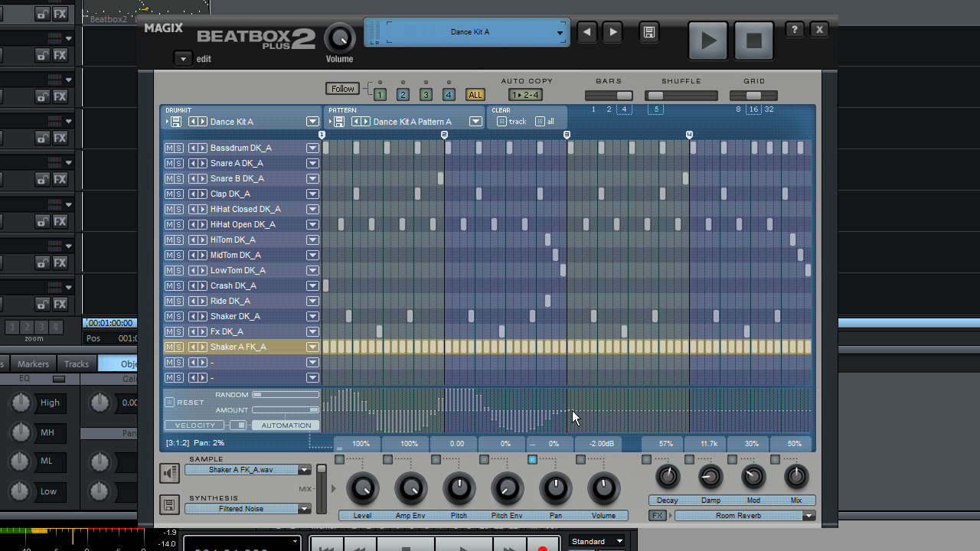Open the Shaker A FK_A.wav sample dropdown
This screenshot has width=980, height=551.
pyautogui.click(x=304, y=470)
